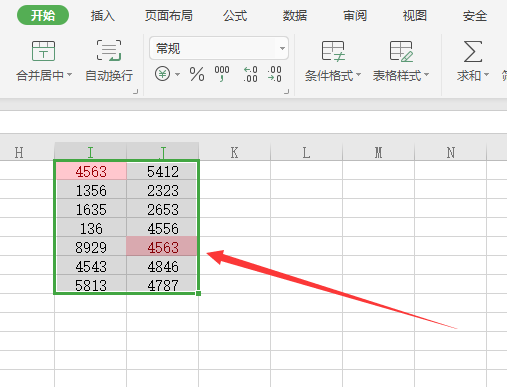Open Table Style icon
The height and width of the screenshot is (387, 507).
coord(401,51)
